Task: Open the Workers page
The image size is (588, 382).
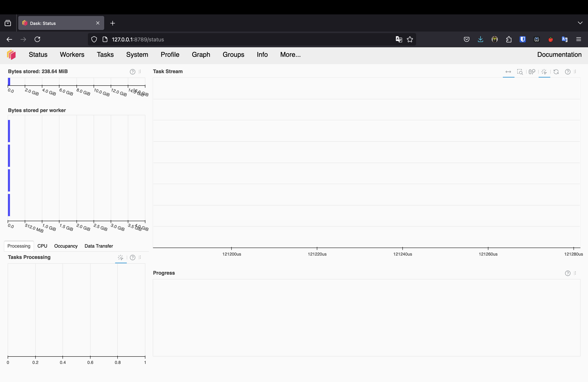Action: (x=72, y=55)
